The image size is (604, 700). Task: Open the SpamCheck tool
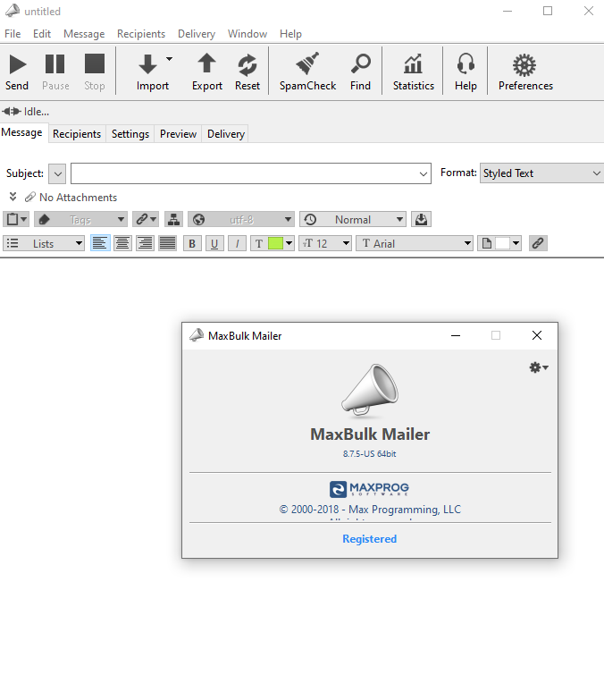[307, 72]
